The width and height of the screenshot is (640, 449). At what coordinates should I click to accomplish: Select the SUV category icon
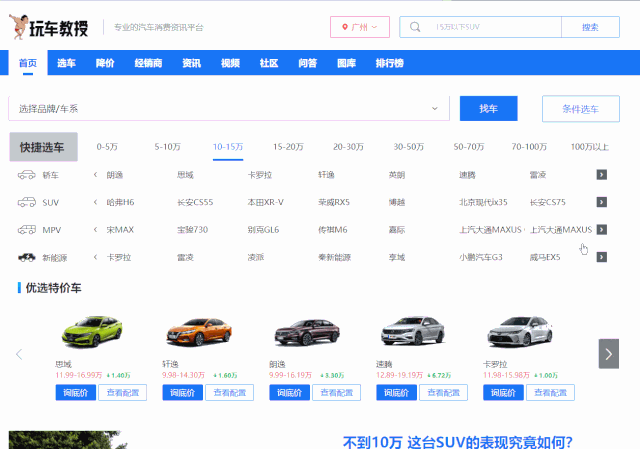click(26, 202)
